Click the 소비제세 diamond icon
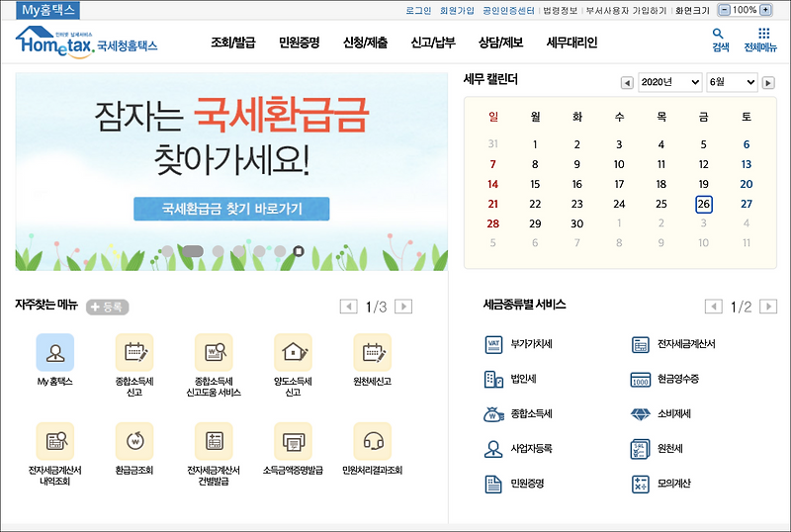Screen dimensions: 791x532 [640, 414]
